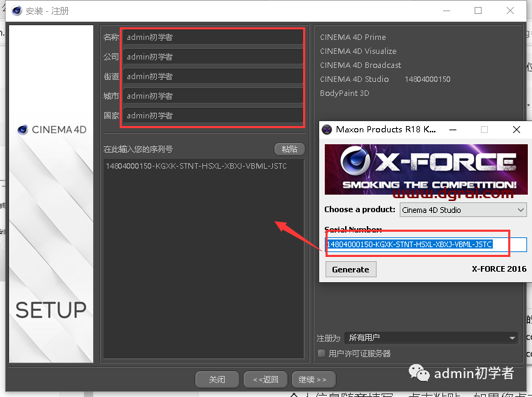The image size is (532, 397).
Task: Click the 关闭 close button
Action: pyautogui.click(x=217, y=379)
